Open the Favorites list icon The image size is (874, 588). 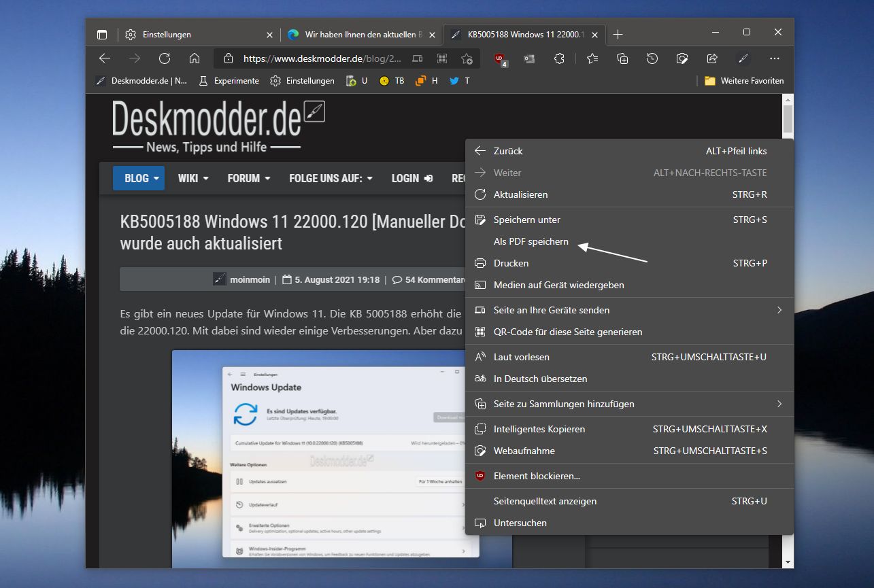click(592, 58)
